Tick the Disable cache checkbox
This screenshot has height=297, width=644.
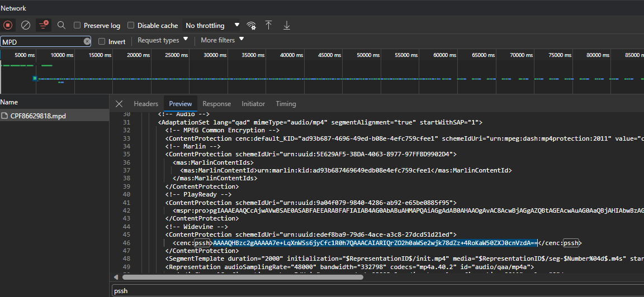(x=131, y=26)
